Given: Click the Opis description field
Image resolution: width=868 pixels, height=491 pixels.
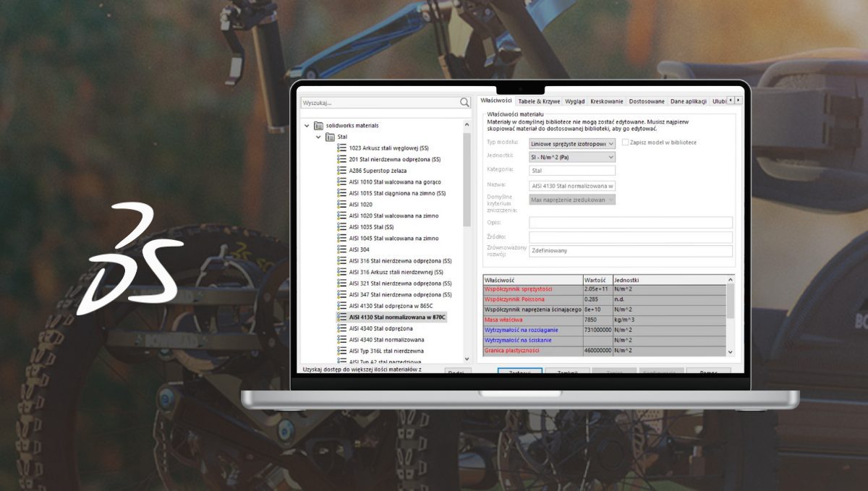Looking at the screenshot, I should click(x=631, y=223).
